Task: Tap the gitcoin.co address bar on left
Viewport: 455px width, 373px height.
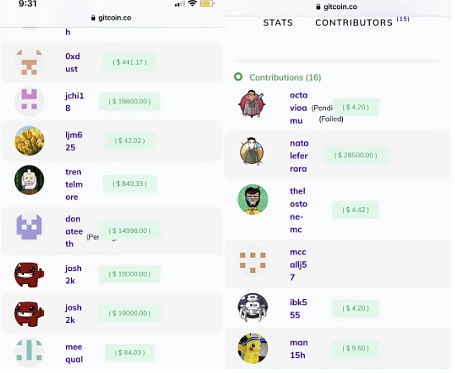Action: pos(111,18)
